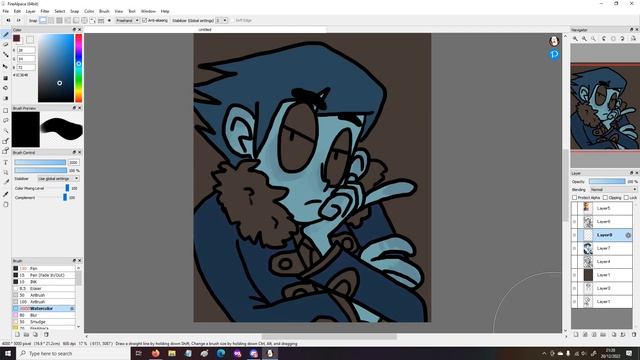Enable the layer Lock checkbox

(x=626, y=198)
